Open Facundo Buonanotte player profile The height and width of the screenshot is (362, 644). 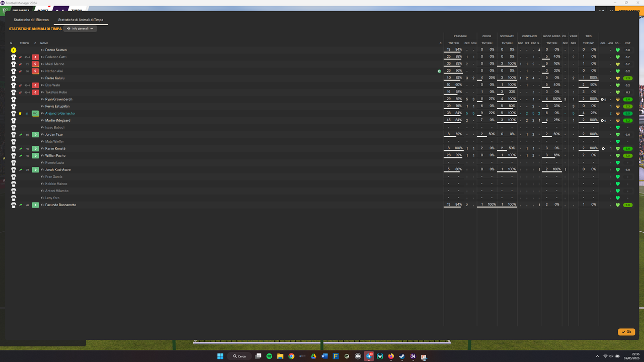[x=60, y=205]
